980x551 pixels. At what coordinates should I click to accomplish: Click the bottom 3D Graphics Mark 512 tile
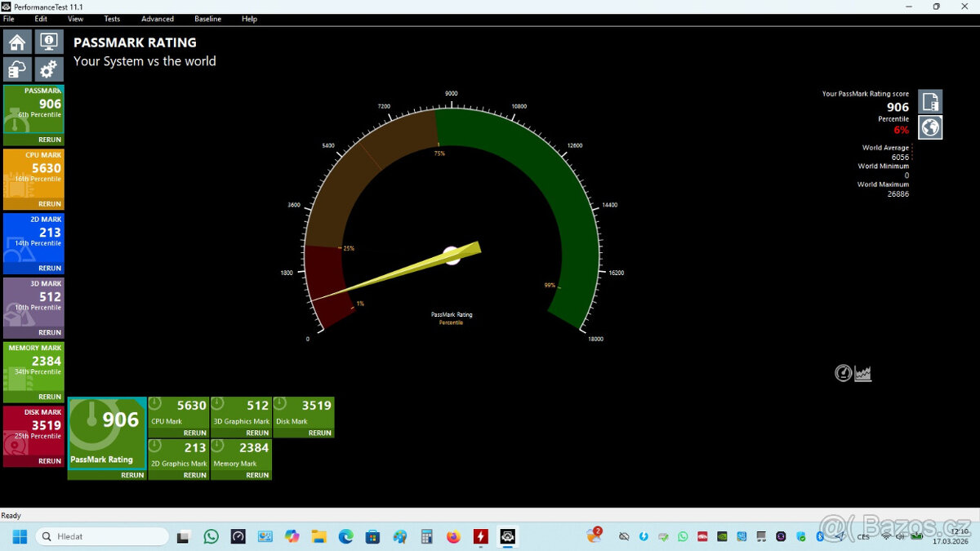tap(241, 412)
